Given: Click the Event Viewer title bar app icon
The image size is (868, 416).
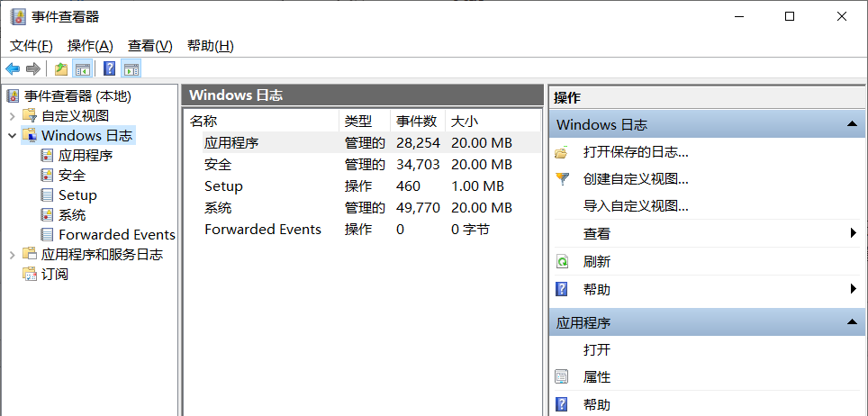Looking at the screenshot, I should [18, 16].
